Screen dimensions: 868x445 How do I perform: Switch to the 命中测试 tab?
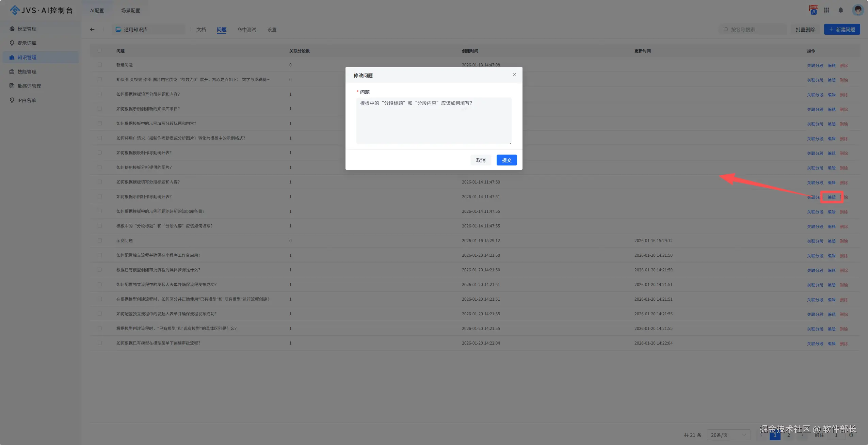[x=246, y=30]
